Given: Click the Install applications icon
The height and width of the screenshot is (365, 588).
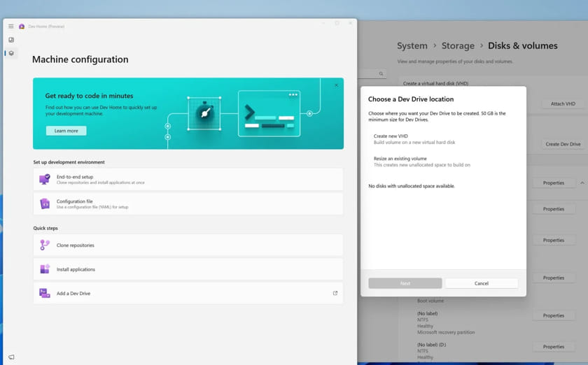Looking at the screenshot, I should pyautogui.click(x=45, y=269).
